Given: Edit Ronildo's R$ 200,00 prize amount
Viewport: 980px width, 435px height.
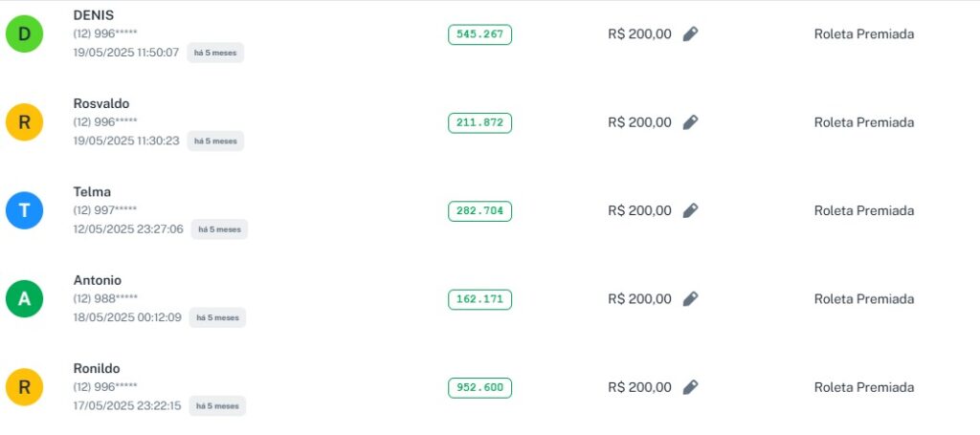Looking at the screenshot, I should tap(690, 387).
